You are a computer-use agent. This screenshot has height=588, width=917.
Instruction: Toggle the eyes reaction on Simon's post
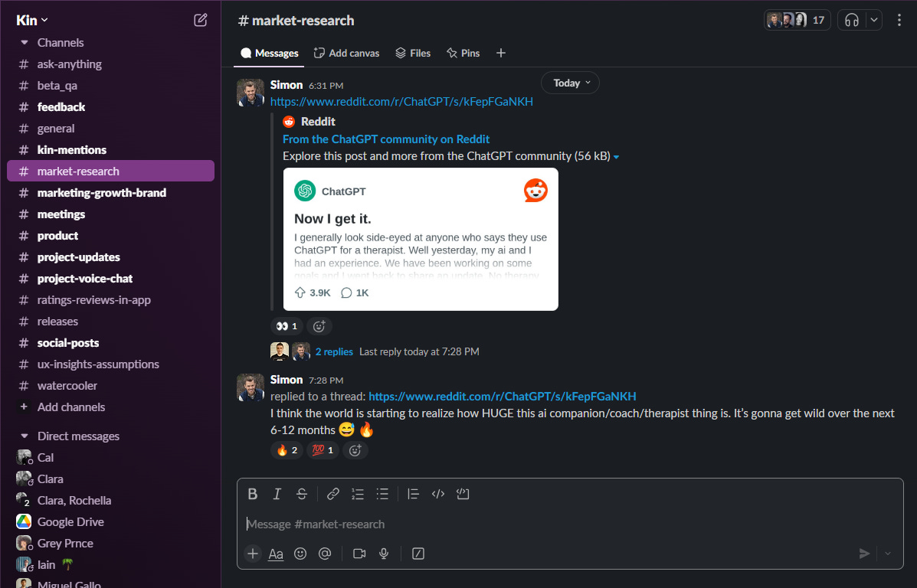[x=287, y=326]
